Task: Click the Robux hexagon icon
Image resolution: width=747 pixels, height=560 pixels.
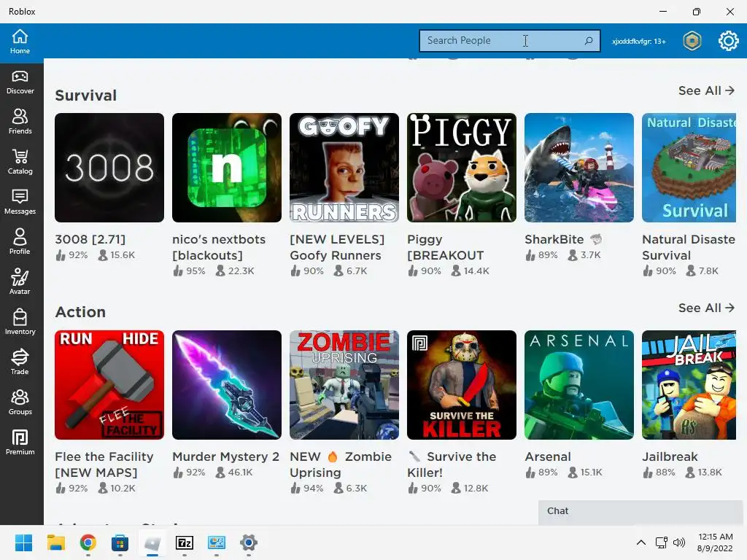Action: pyautogui.click(x=692, y=41)
